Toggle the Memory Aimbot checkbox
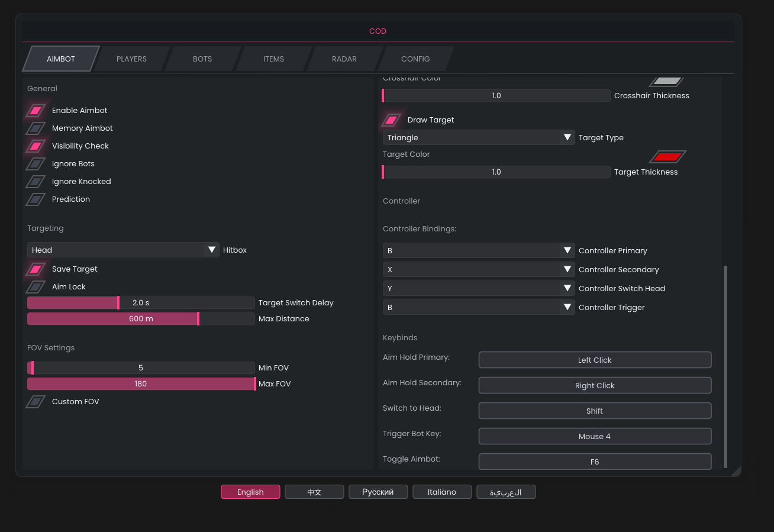 36,128
